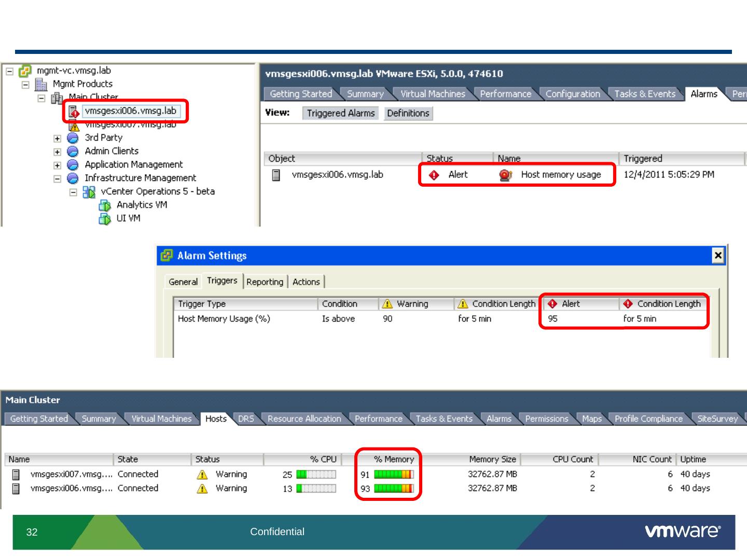Open the Permissions tab in Main Cluster
The width and height of the screenshot is (747, 560).
pos(547,418)
